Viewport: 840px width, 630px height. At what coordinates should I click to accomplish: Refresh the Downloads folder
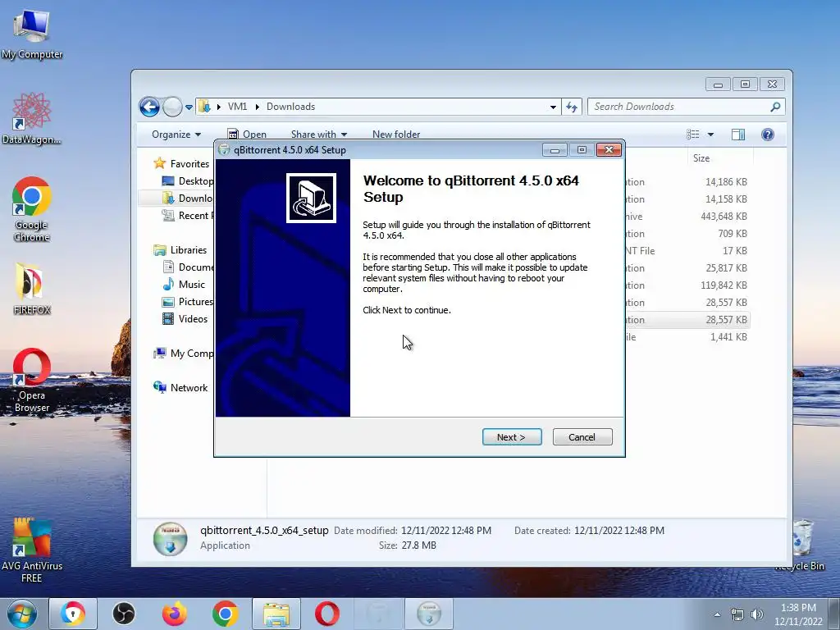[x=572, y=107]
